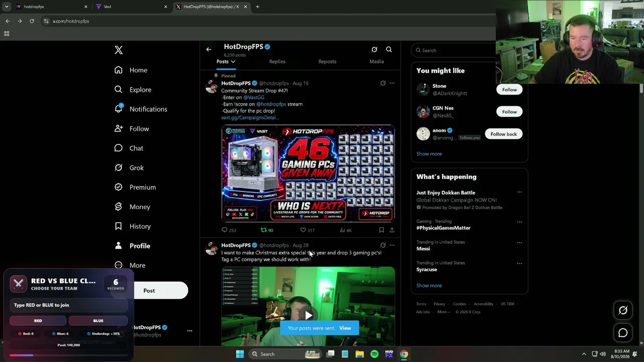Open the #PhysicalGamesMatter trend
644x362 pixels.
443,228
